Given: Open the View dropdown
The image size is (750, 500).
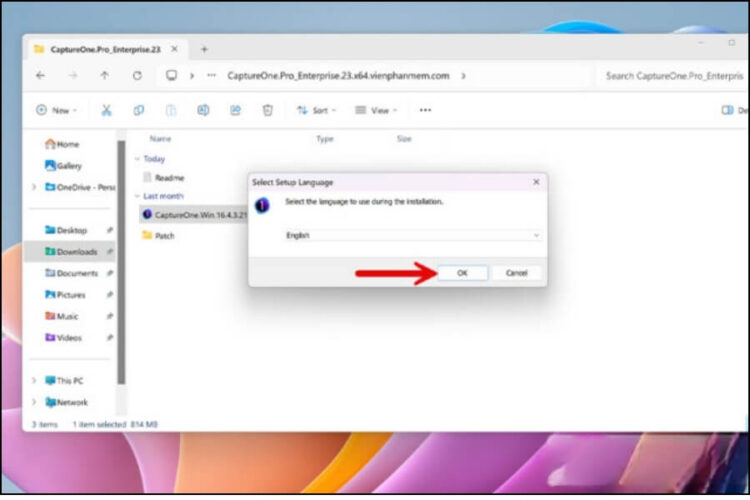Looking at the screenshot, I should [x=376, y=110].
